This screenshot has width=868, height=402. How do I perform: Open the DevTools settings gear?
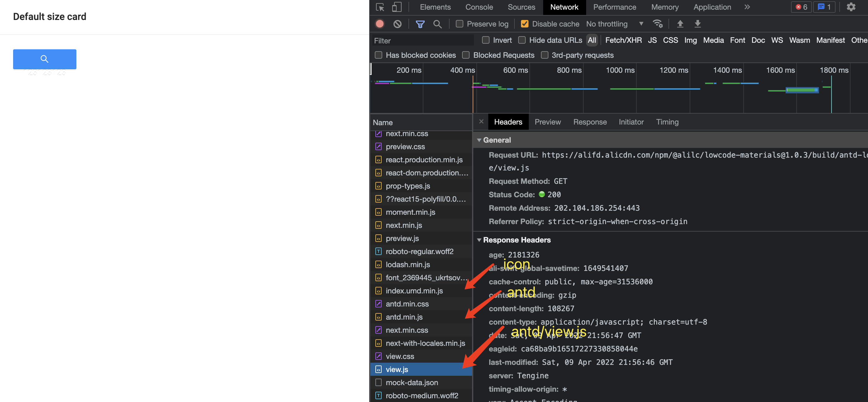[x=851, y=7]
